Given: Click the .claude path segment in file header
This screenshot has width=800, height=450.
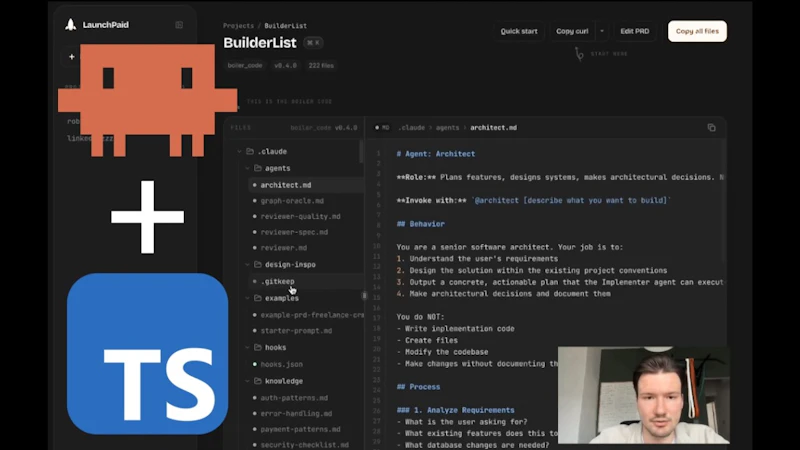Looking at the screenshot, I should [x=411, y=128].
